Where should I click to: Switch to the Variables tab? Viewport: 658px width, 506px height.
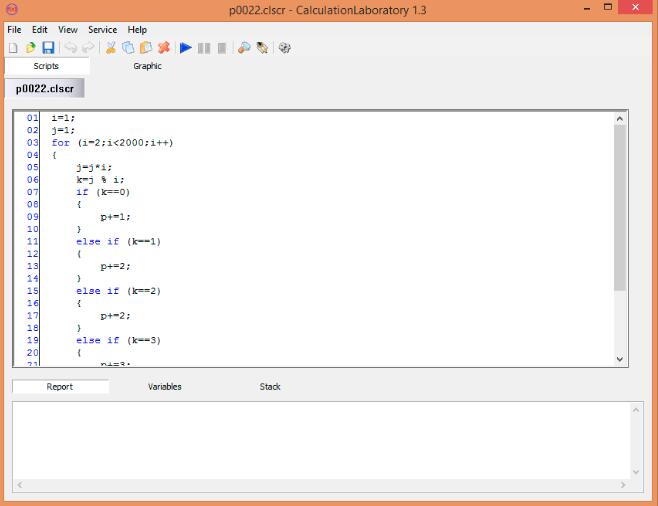[164, 386]
